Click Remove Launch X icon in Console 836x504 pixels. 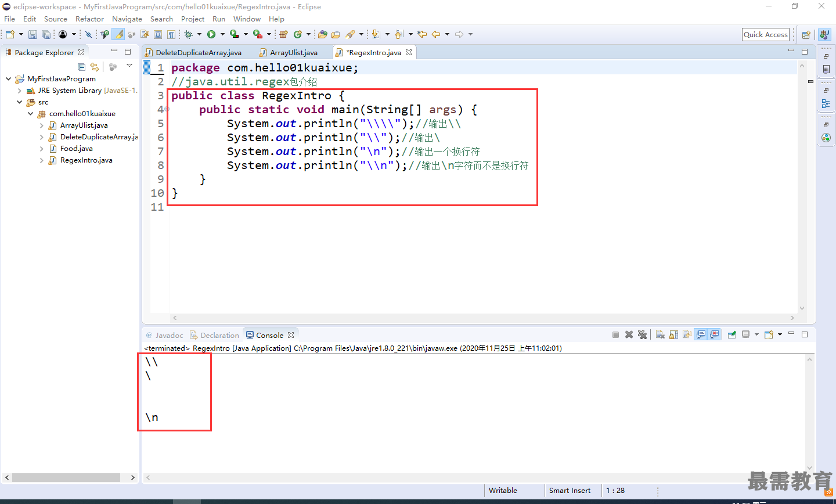pos(629,334)
